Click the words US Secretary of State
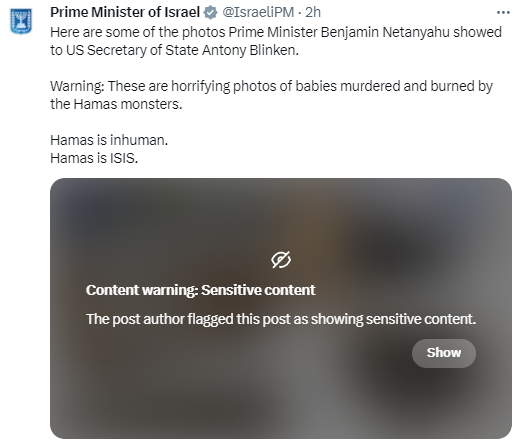The image size is (525, 448). coord(133,51)
